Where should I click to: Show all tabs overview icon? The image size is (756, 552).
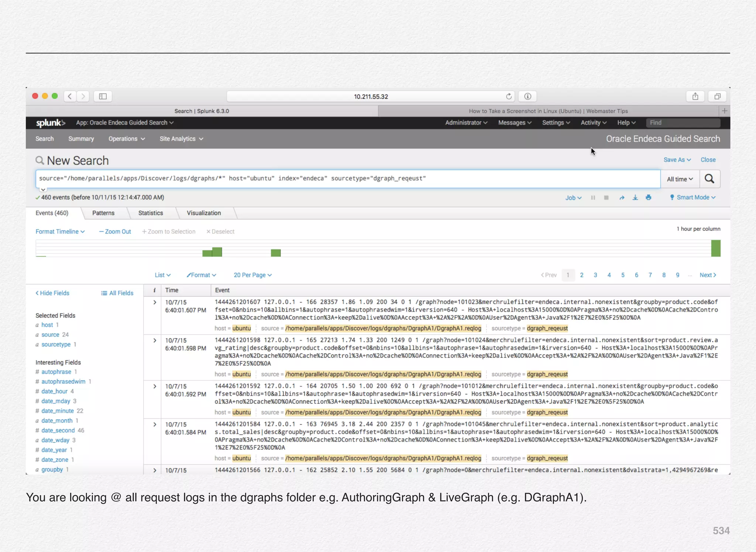pyautogui.click(x=717, y=96)
